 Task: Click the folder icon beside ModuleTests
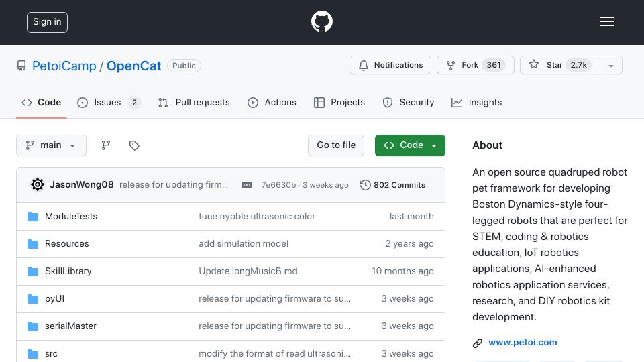click(33, 217)
